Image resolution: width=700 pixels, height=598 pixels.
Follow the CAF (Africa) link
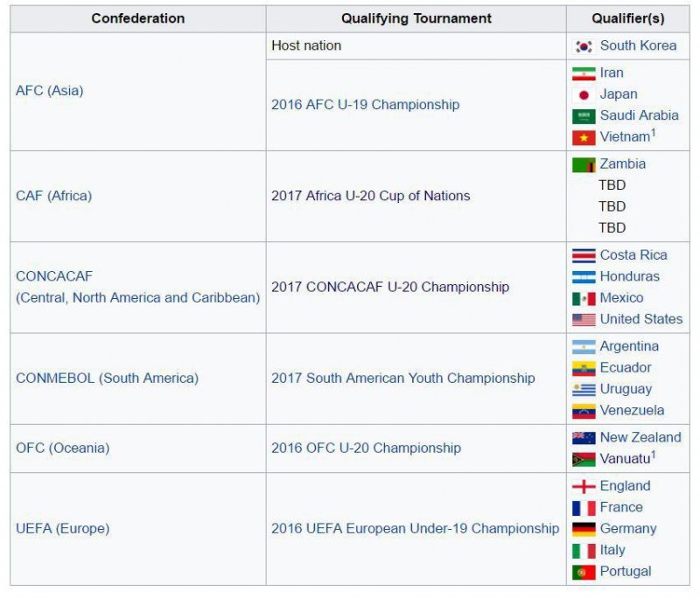click(53, 196)
